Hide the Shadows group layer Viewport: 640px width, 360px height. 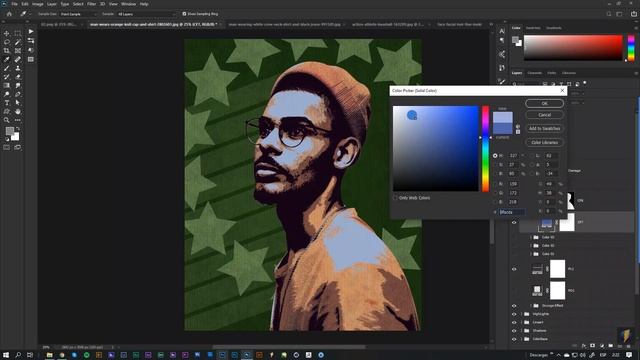pyautogui.click(x=514, y=331)
